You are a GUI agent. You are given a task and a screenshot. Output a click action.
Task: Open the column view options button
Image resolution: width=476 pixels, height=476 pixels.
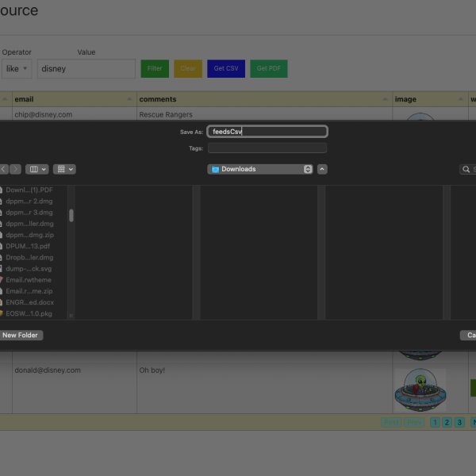pyautogui.click(x=37, y=169)
